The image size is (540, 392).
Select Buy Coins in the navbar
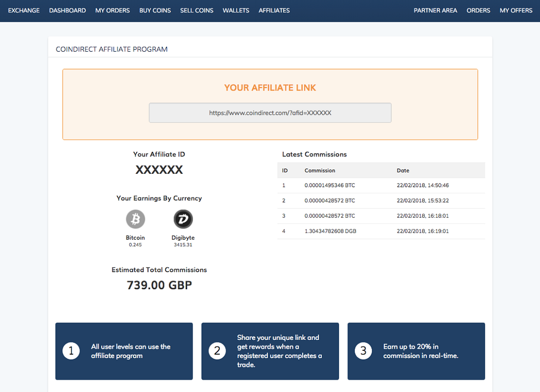click(x=155, y=11)
